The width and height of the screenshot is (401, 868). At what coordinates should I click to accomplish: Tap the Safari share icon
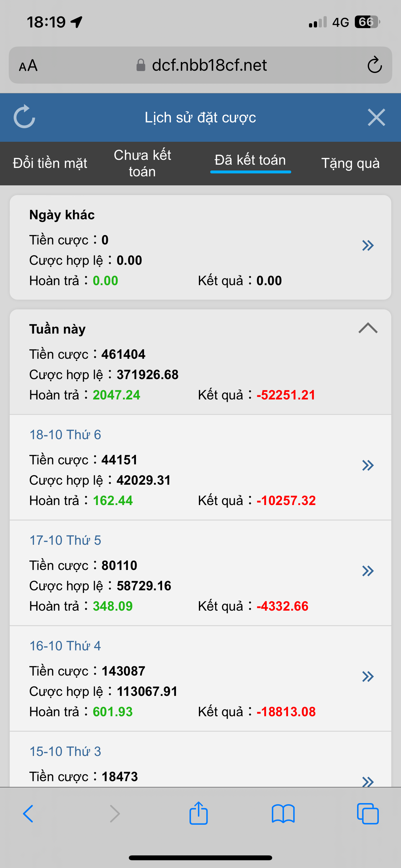(199, 813)
